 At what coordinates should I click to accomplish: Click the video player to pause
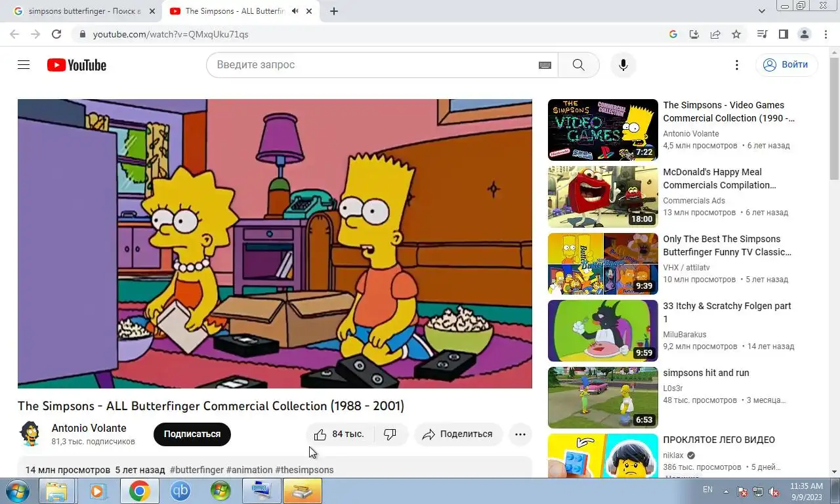pyautogui.click(x=275, y=243)
